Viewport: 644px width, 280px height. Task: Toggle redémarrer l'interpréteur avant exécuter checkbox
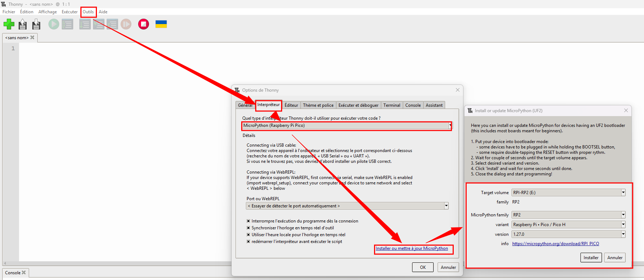click(x=248, y=242)
